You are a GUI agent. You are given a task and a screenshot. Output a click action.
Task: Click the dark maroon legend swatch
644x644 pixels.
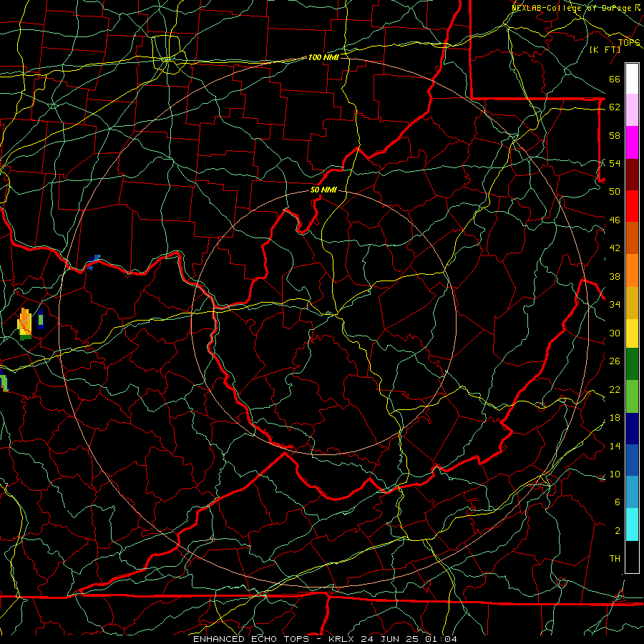tap(632, 175)
